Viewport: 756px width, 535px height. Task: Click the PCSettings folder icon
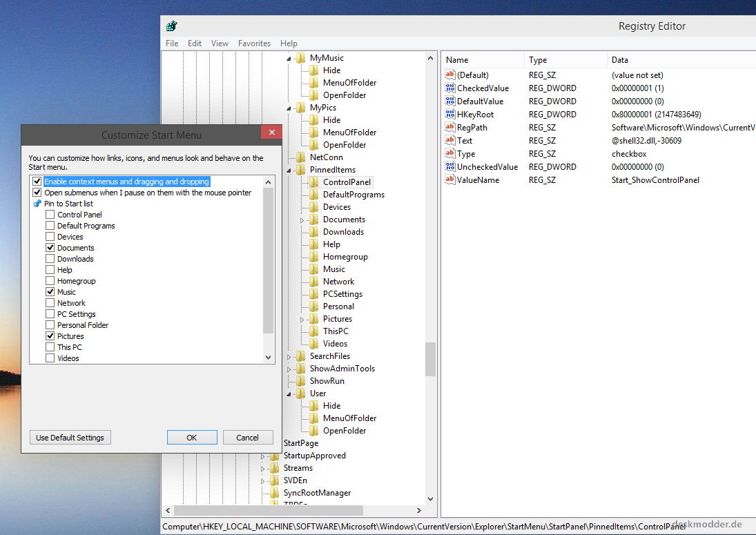(x=314, y=294)
